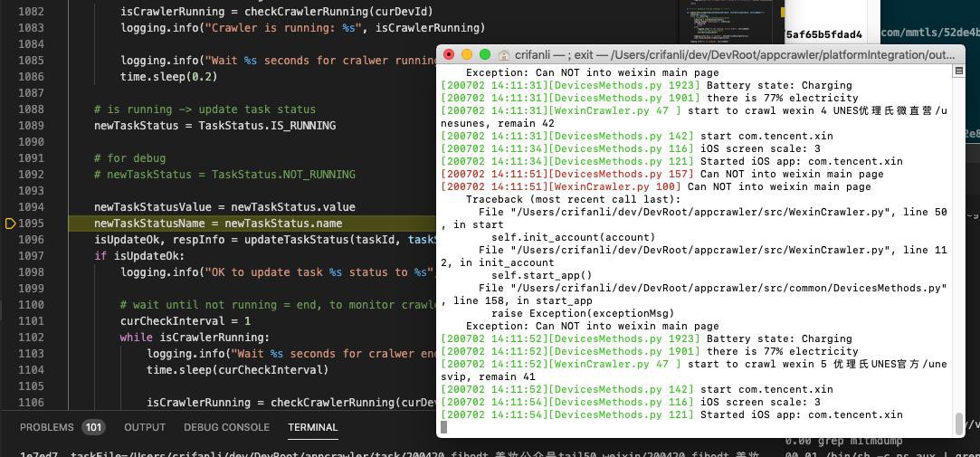Select the TERMINAL panel tab

(312, 427)
